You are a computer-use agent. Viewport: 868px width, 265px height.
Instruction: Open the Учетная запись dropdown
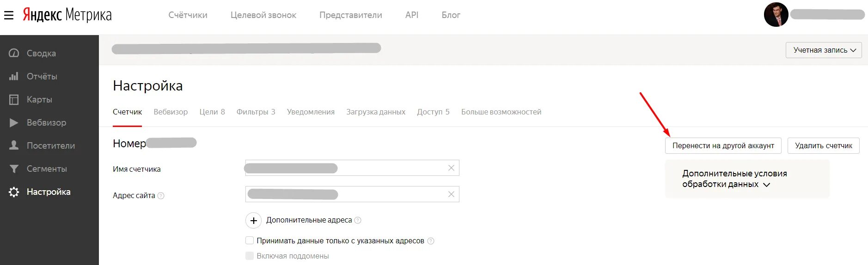pyautogui.click(x=824, y=50)
